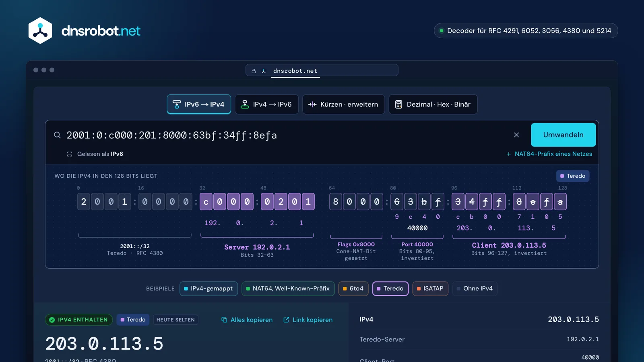
Task: Click the dnsrobot.net address bar
Action: click(x=322, y=70)
